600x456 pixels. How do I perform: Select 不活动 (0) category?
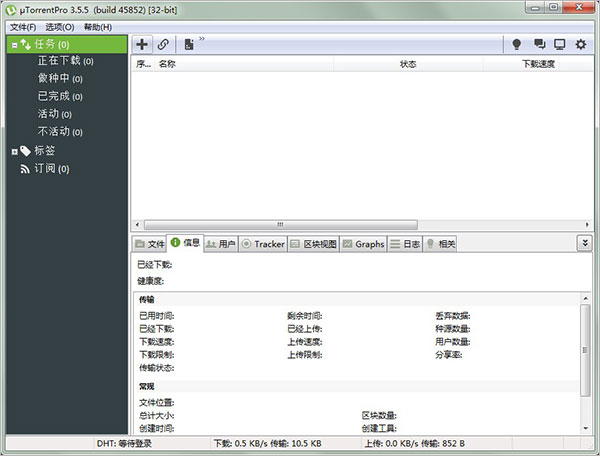(60, 132)
